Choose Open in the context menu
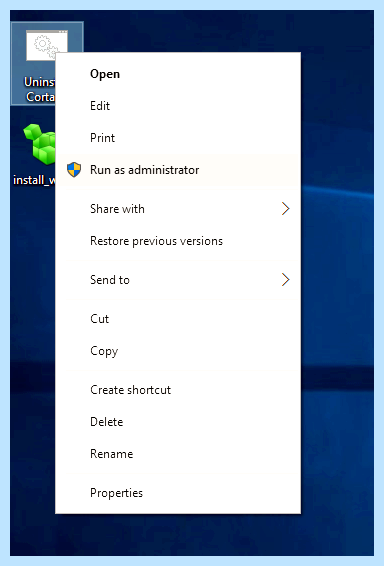 178,74
